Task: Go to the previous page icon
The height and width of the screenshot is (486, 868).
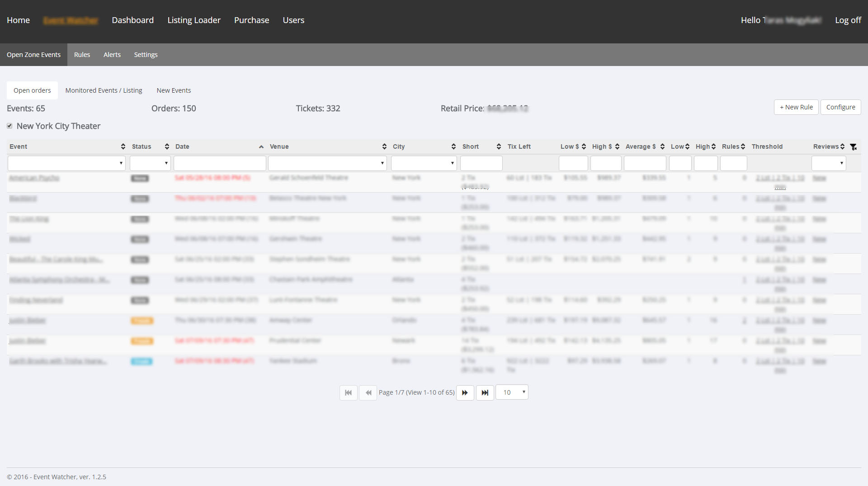Action: point(368,392)
